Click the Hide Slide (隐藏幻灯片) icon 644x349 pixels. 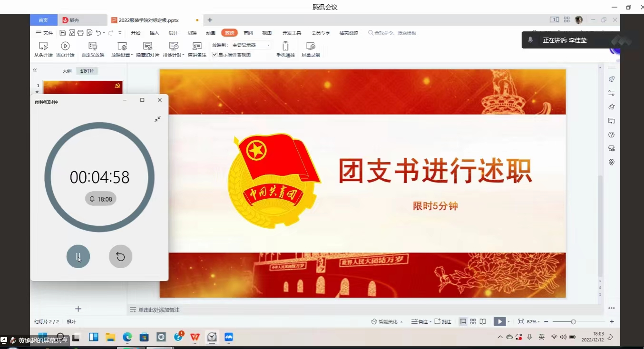tap(148, 46)
